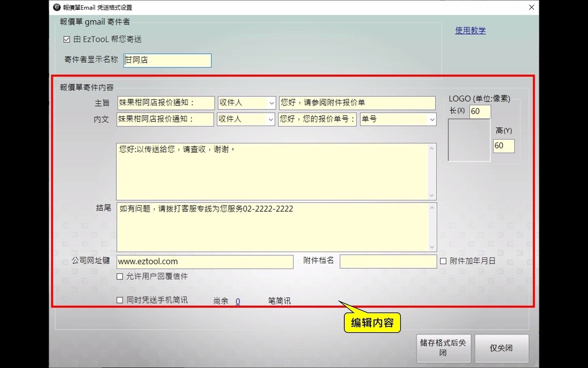Screen dimensions: 588x368
Task: Click the remaining SMS count link 0
Action: pos(238,302)
